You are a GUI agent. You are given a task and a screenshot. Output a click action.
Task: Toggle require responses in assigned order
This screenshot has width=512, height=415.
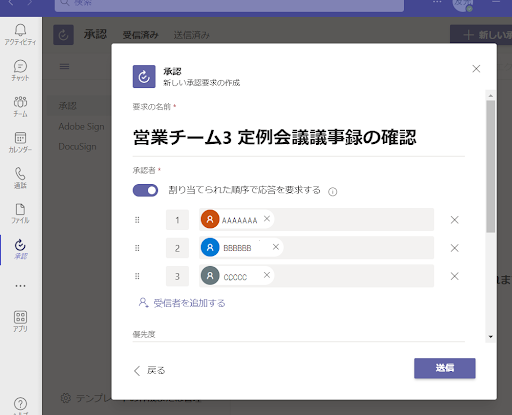click(145, 190)
